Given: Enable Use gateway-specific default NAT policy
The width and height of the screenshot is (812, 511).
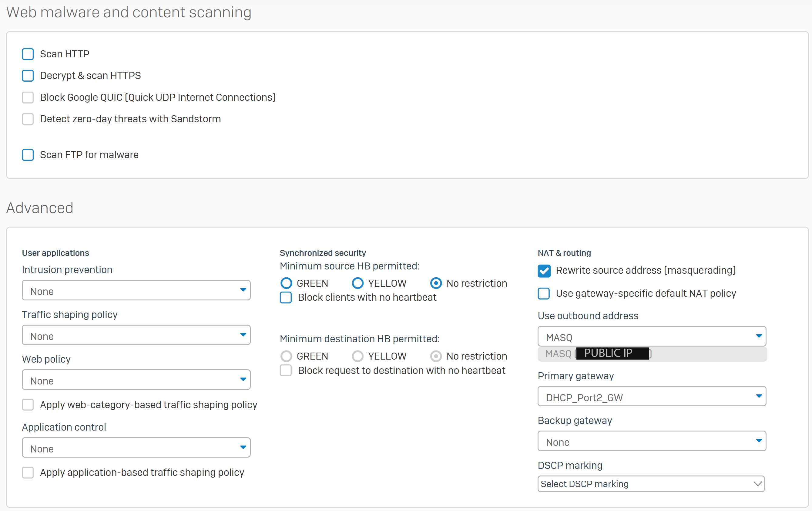Looking at the screenshot, I should [544, 294].
